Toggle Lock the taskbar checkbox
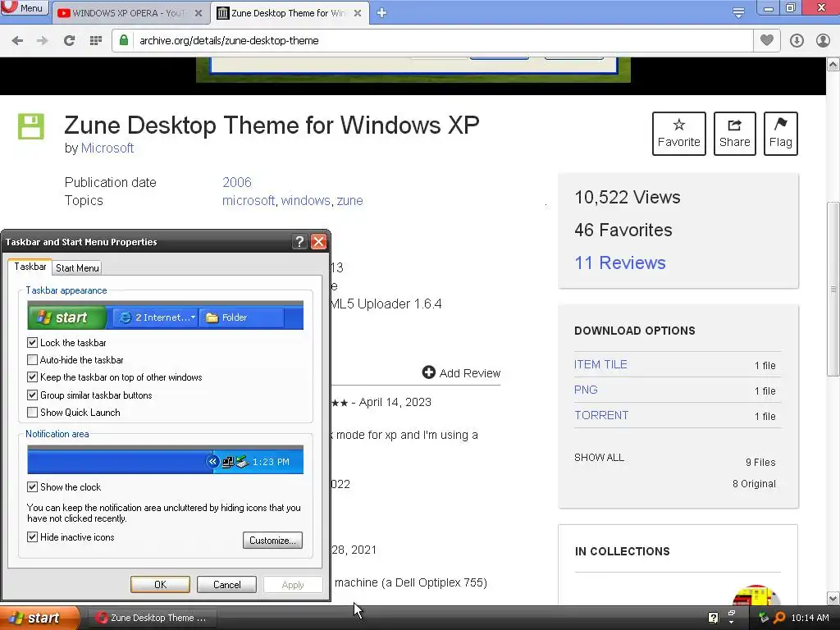 (x=32, y=342)
